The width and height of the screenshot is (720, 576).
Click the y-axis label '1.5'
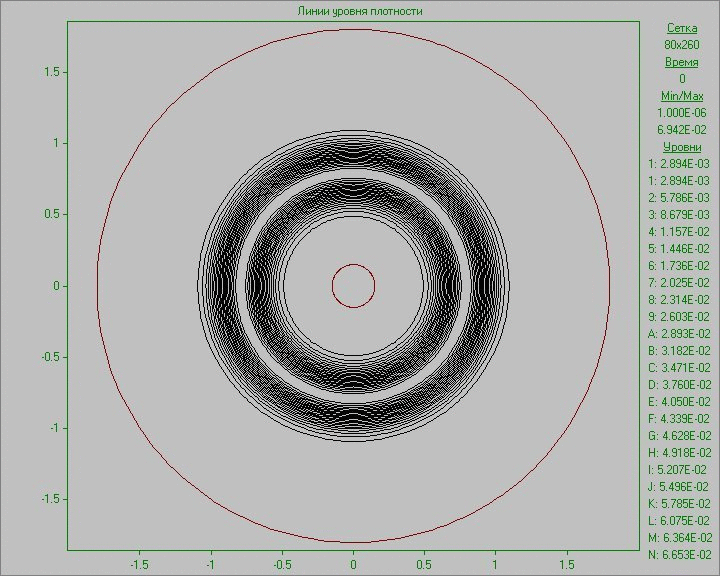51,72
